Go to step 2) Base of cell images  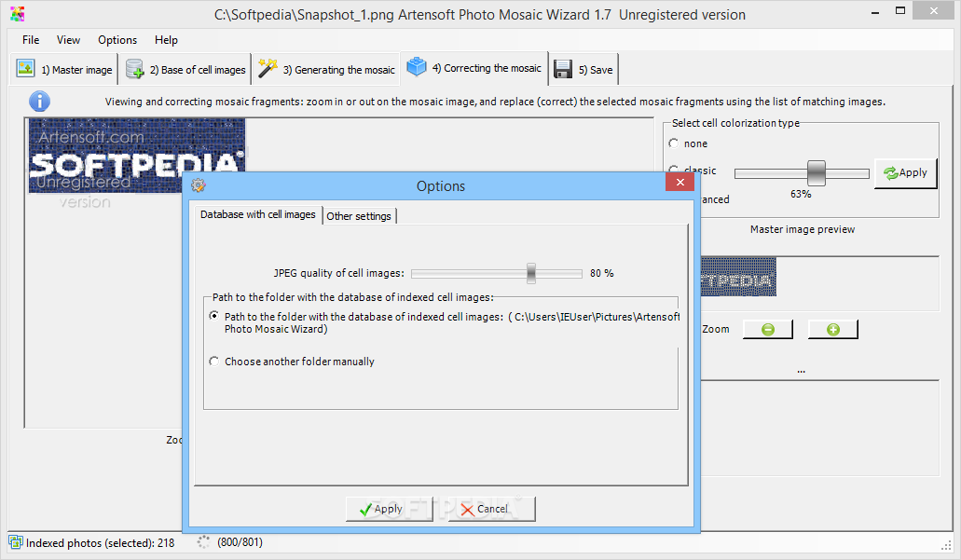pyautogui.click(x=185, y=69)
